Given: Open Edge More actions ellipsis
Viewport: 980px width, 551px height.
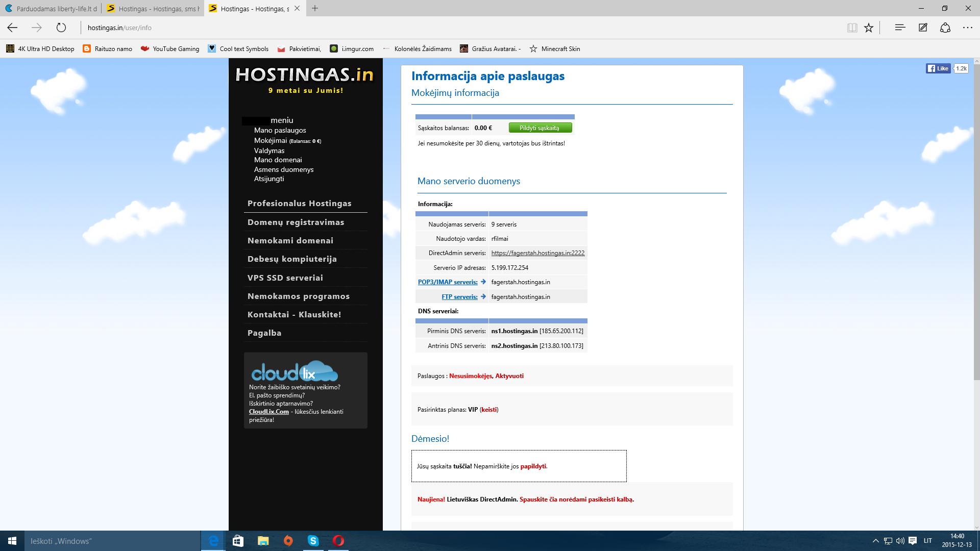Looking at the screenshot, I should click(968, 28).
